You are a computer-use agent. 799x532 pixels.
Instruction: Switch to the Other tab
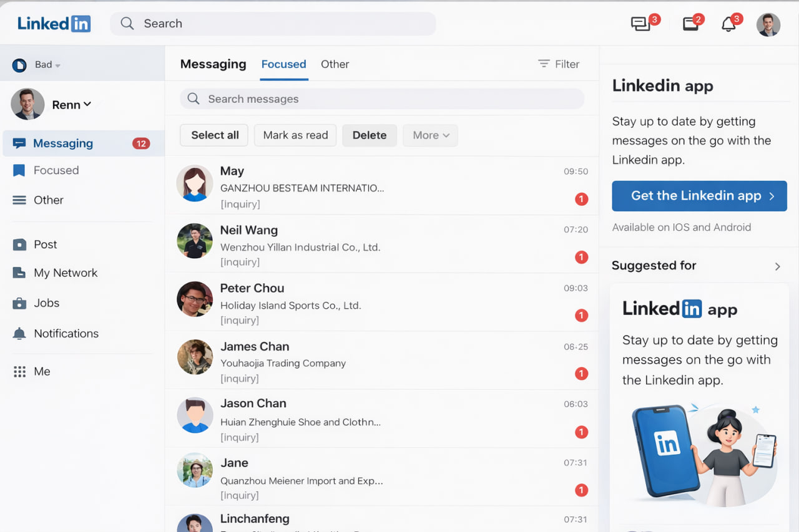pos(335,64)
